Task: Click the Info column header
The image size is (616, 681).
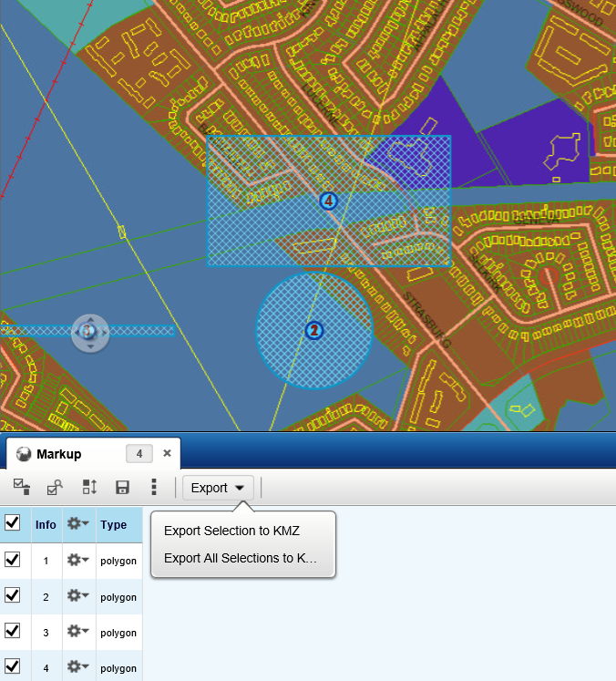Action: coord(46,525)
